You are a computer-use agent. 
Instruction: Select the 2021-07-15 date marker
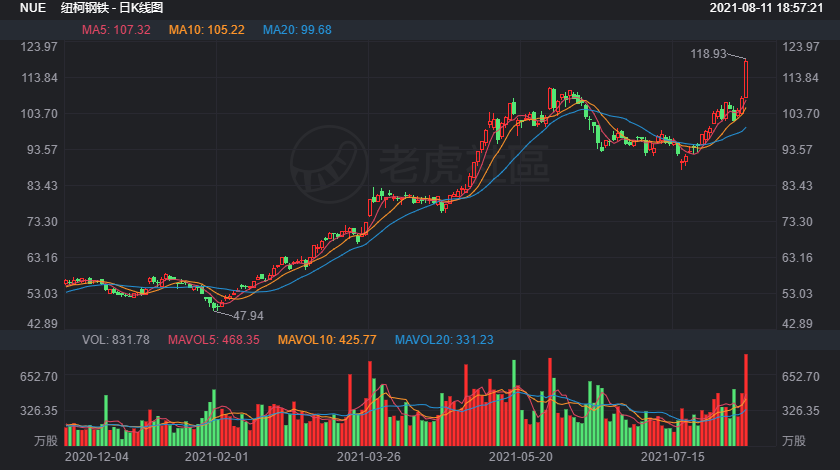pos(672,456)
